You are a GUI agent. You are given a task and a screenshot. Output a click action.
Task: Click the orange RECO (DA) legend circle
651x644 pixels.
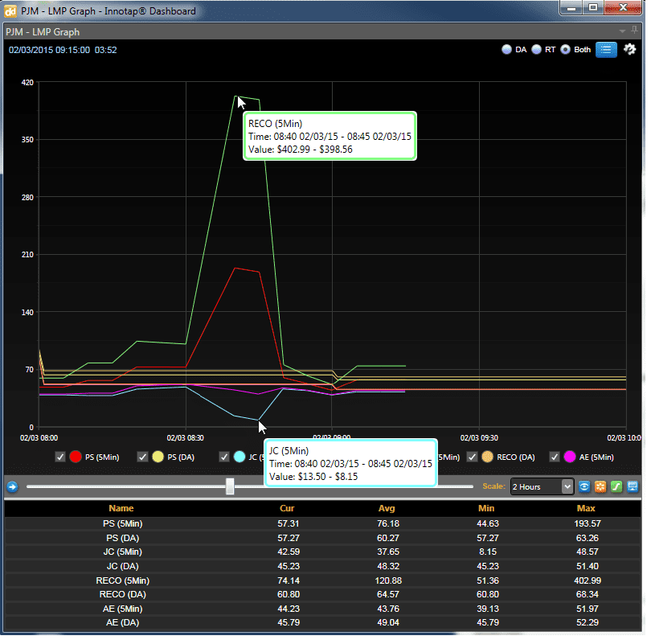point(487,457)
